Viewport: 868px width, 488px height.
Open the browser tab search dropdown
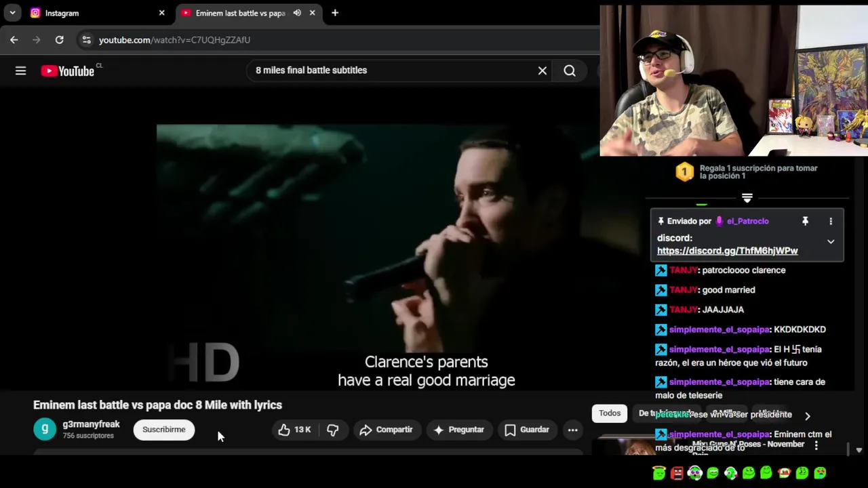pos(12,13)
